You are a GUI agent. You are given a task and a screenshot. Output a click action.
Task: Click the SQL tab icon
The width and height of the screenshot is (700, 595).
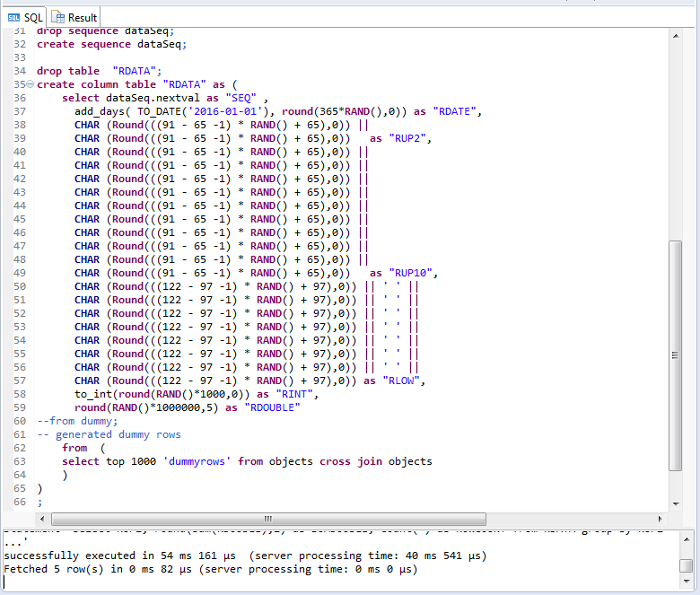(13, 18)
